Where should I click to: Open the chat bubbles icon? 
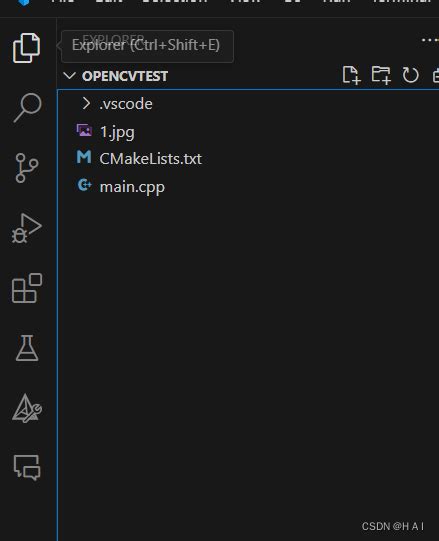pos(27,468)
